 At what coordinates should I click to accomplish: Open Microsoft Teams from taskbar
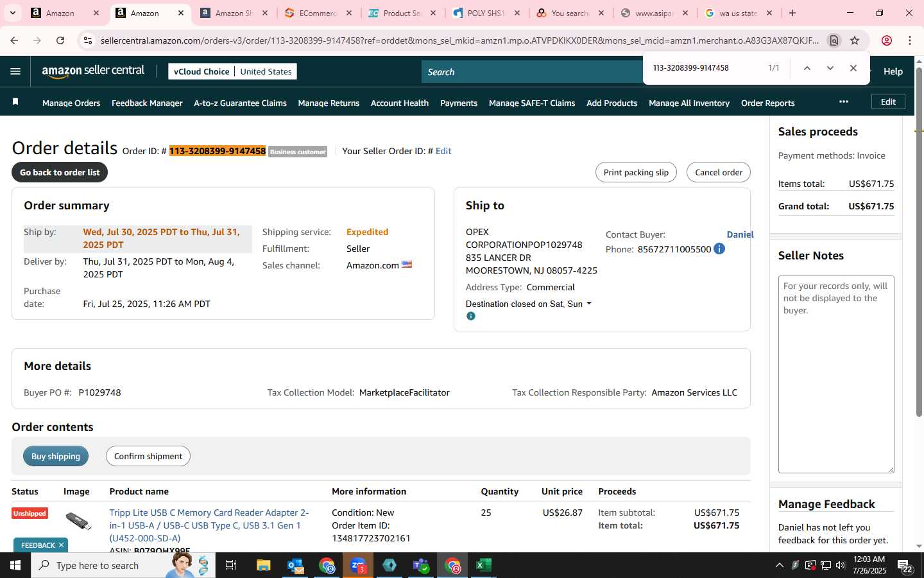(421, 565)
